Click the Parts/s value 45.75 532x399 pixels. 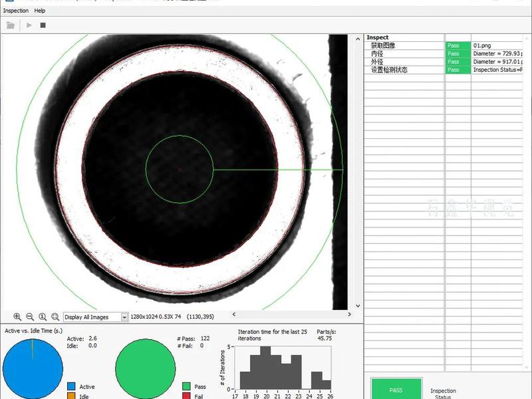tap(325, 338)
